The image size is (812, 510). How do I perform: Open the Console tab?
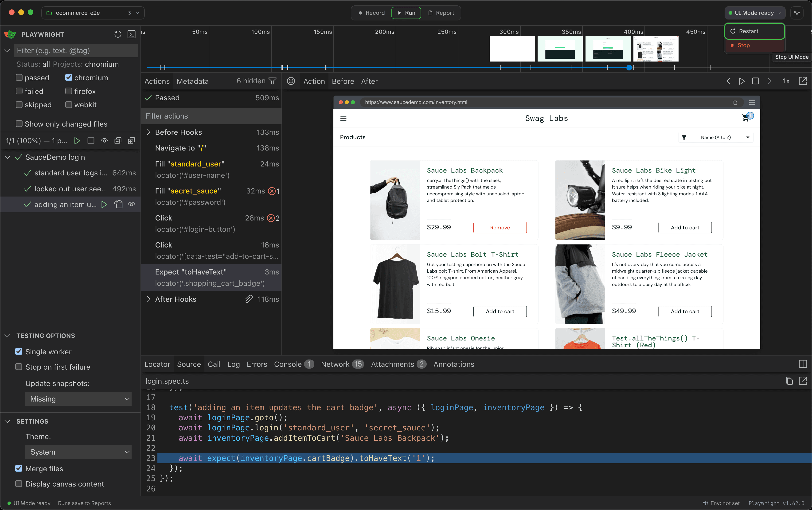point(294,364)
